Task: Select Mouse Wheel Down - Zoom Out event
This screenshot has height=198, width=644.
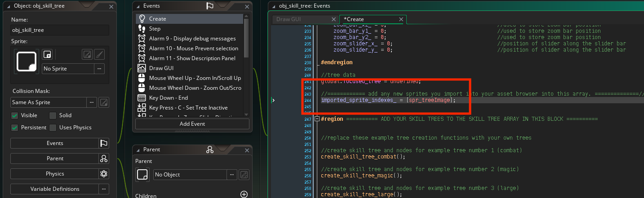Action: 189,88
